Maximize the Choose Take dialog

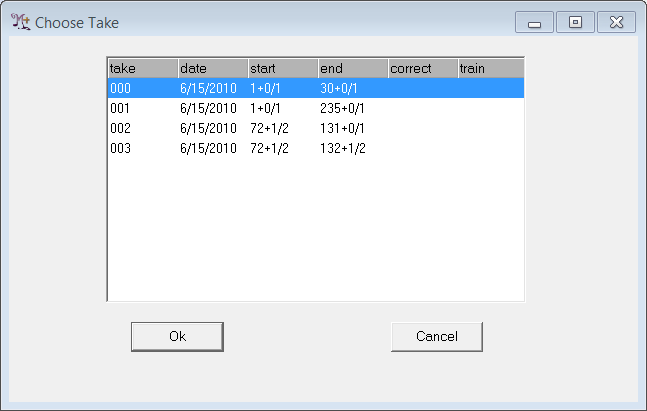(x=575, y=22)
